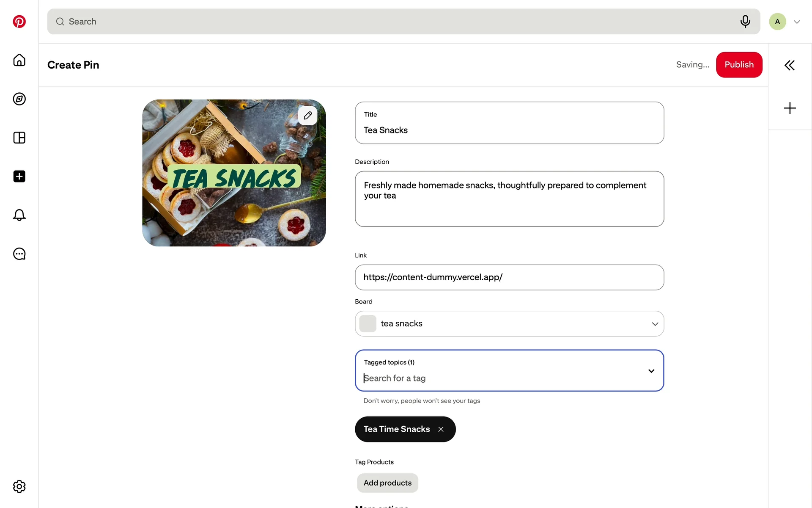The width and height of the screenshot is (812, 508).
Task: Collapse panel with double chevron icon
Action: 789,65
